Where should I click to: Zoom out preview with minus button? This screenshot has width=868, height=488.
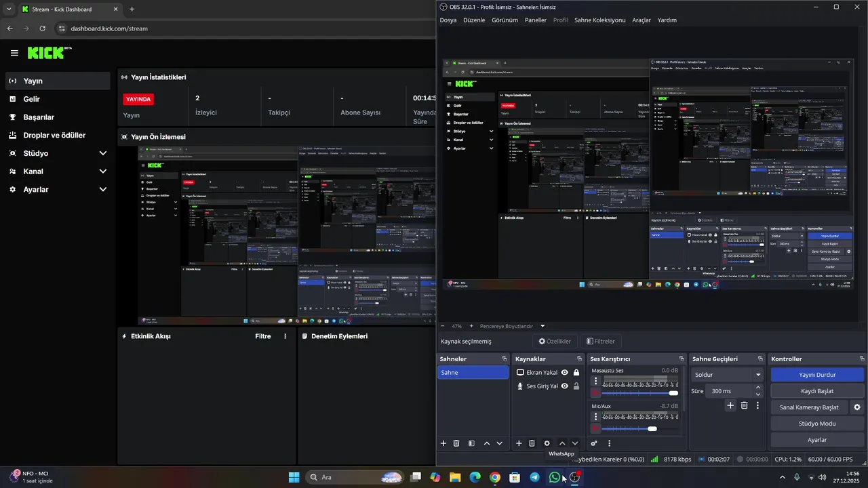click(443, 326)
